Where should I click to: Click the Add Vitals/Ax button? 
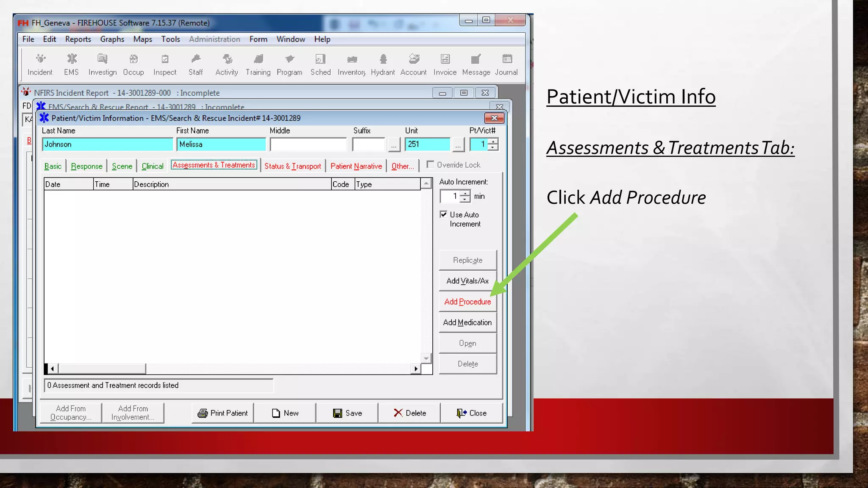467,281
